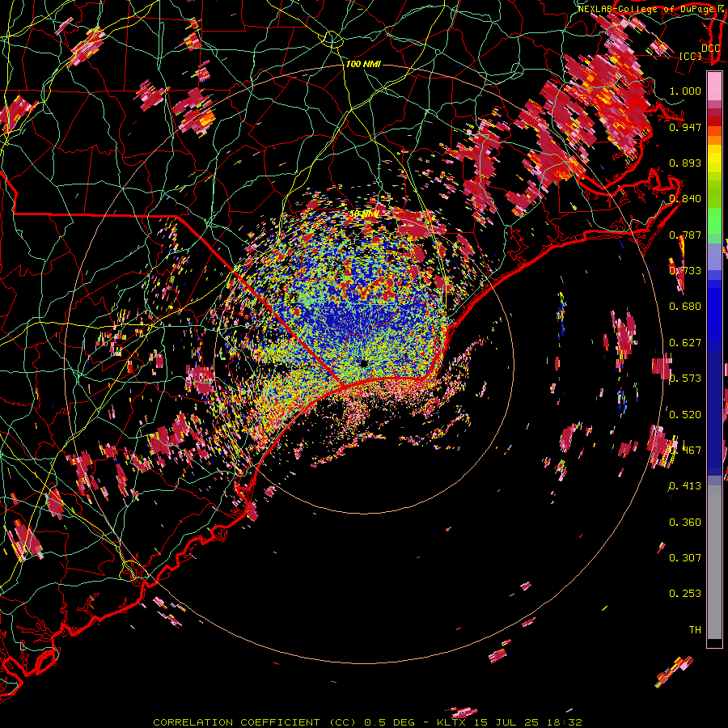The width and height of the screenshot is (728, 728).
Task: Click the NEXLAB-College of DuPage header text
Action: click(645, 9)
